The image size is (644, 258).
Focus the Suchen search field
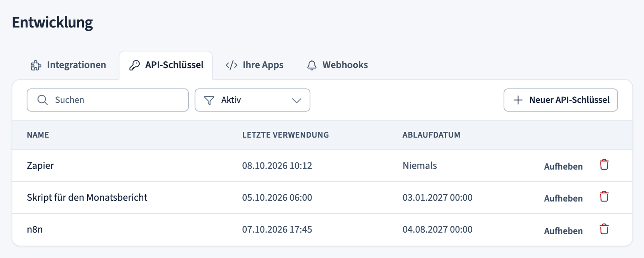pos(108,100)
